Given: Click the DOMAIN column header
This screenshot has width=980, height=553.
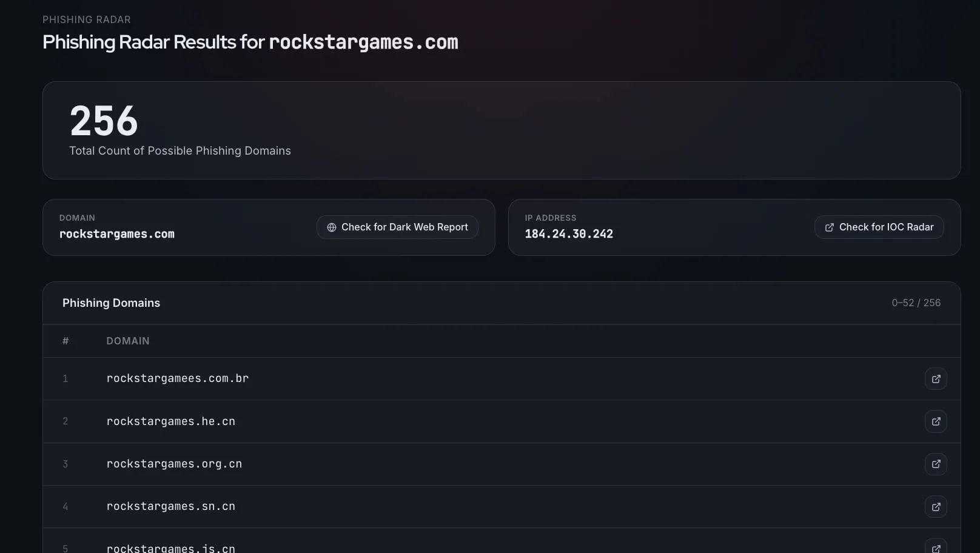Looking at the screenshot, I should click(128, 341).
